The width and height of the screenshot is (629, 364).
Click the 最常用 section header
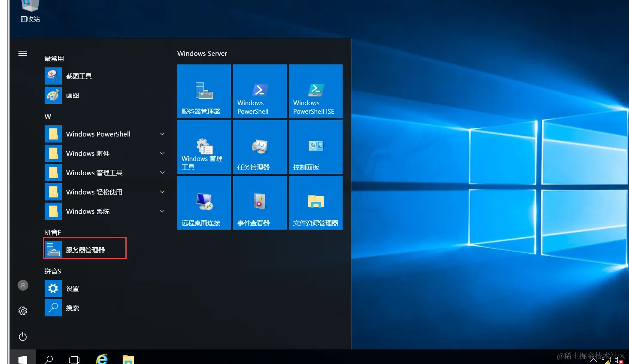coord(54,58)
